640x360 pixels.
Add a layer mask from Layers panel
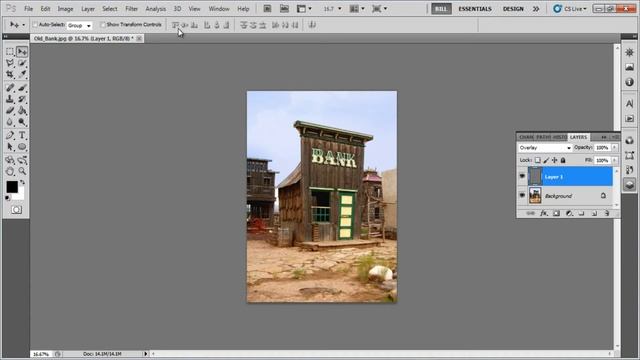556,213
